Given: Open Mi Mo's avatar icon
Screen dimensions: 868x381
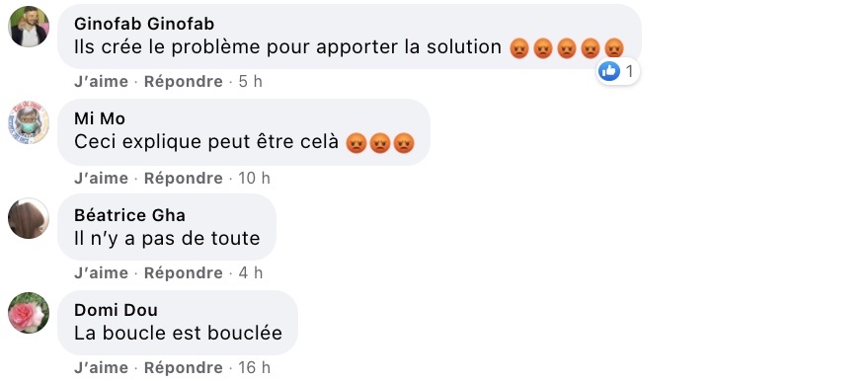Looking at the screenshot, I should (x=29, y=122).
